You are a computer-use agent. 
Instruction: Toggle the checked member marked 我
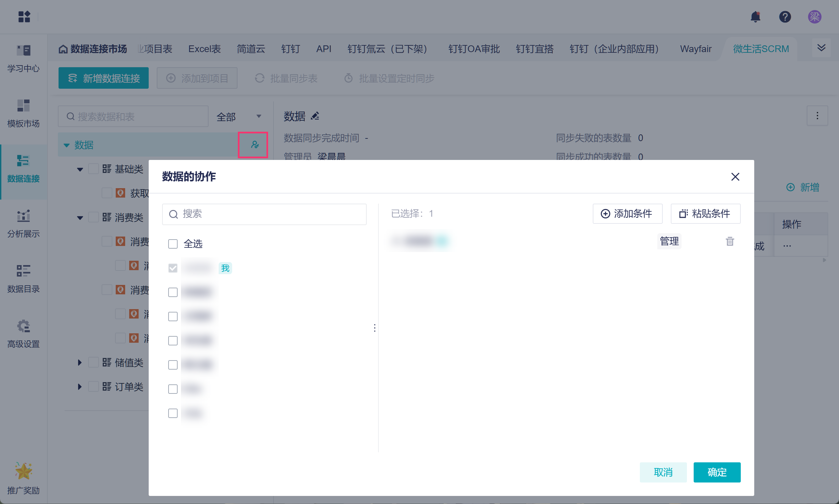(173, 268)
